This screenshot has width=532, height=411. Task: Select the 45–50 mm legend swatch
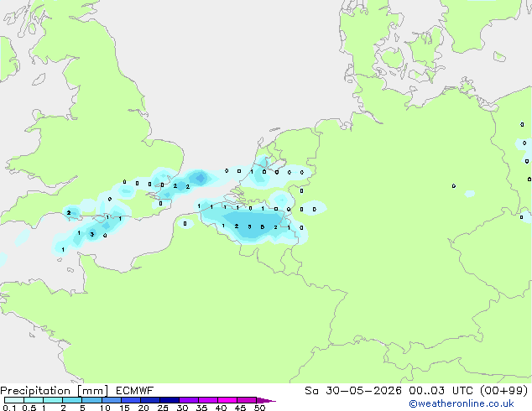coord(247,400)
